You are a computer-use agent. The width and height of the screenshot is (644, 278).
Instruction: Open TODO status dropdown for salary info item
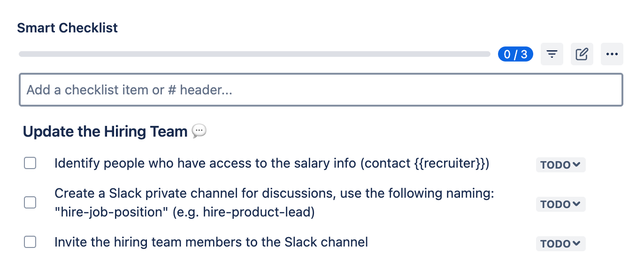tap(560, 165)
